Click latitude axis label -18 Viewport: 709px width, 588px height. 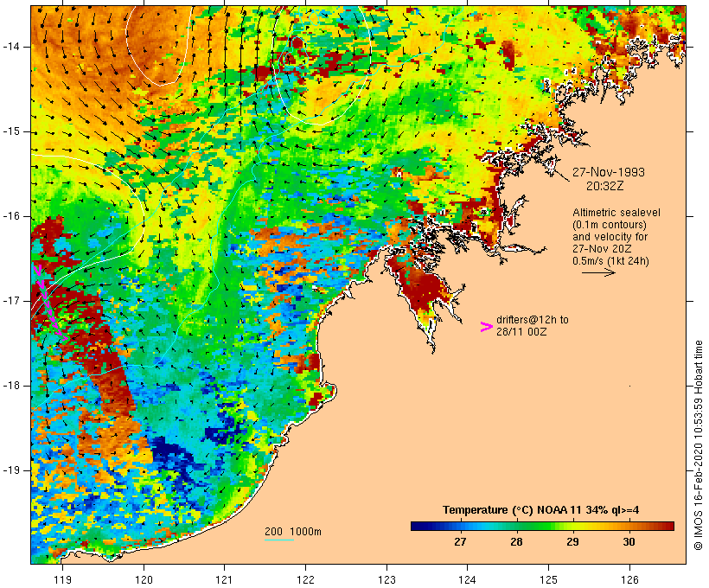click(x=11, y=386)
